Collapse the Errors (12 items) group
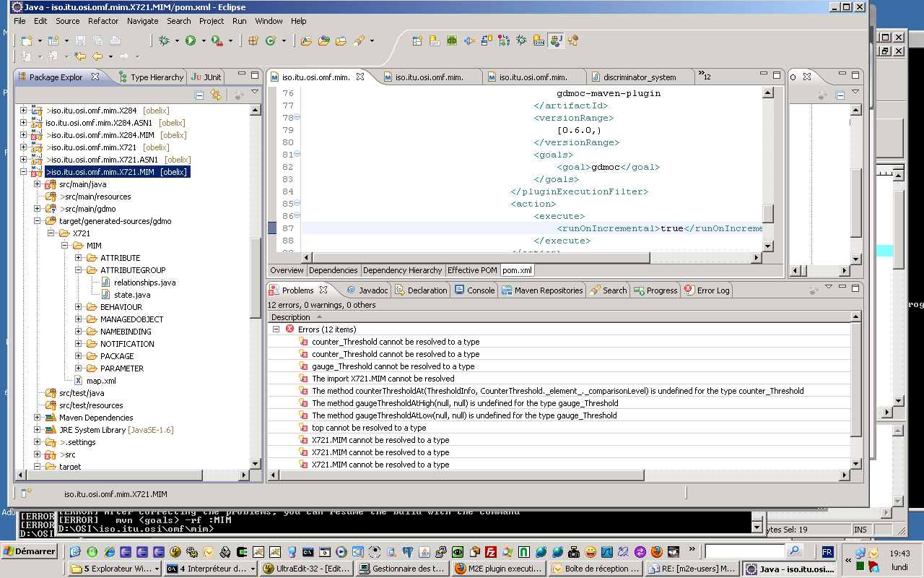Image resolution: width=924 pixels, height=578 pixels. [276, 329]
